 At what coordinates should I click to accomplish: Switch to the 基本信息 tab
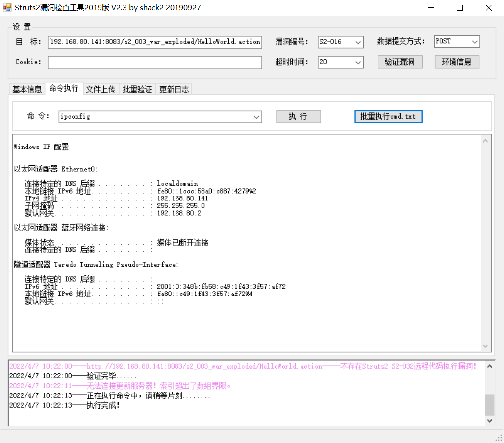27,89
